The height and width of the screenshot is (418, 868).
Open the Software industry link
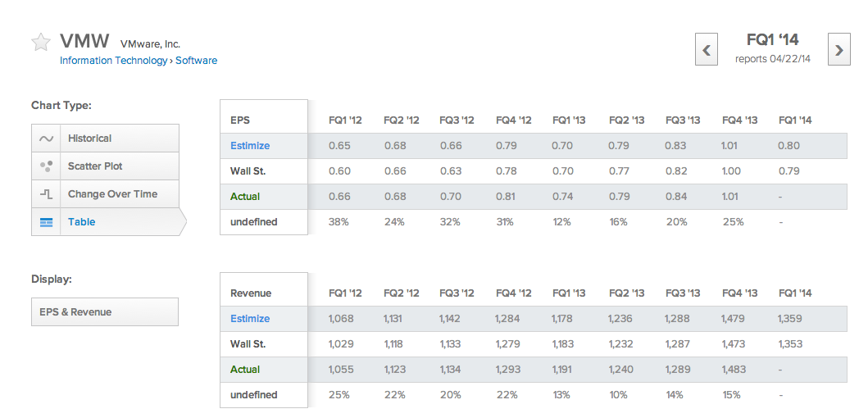click(197, 61)
